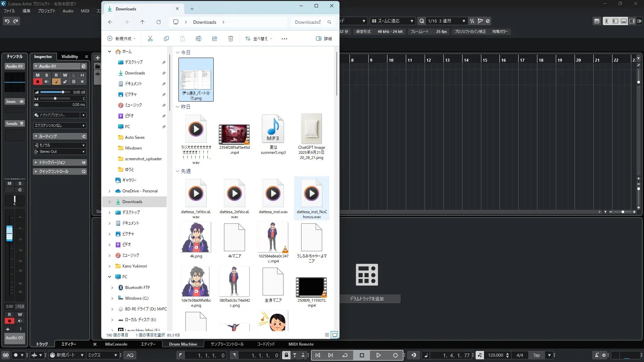
Task: Click the monitor speaker icon in Inspector
Action: coord(47,82)
